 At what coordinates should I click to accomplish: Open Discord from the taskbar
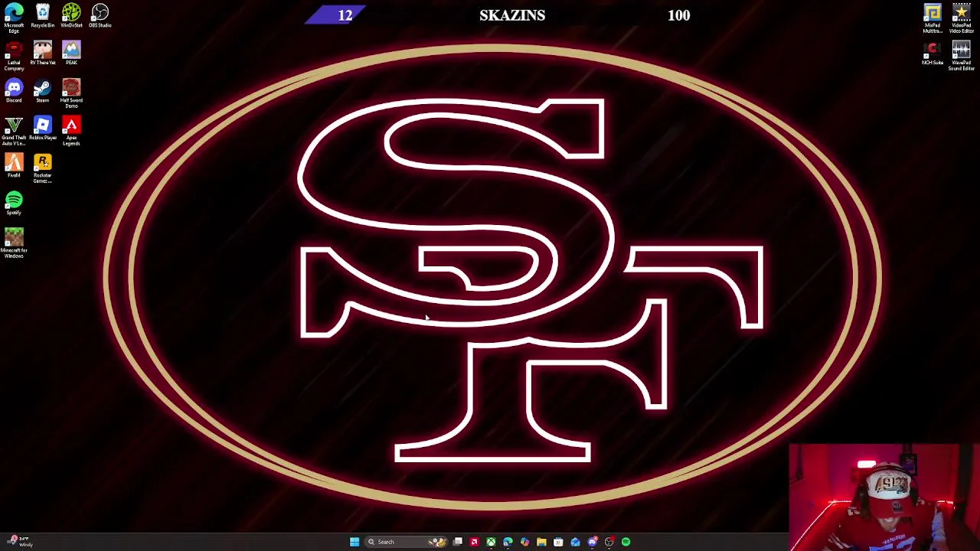(x=592, y=542)
